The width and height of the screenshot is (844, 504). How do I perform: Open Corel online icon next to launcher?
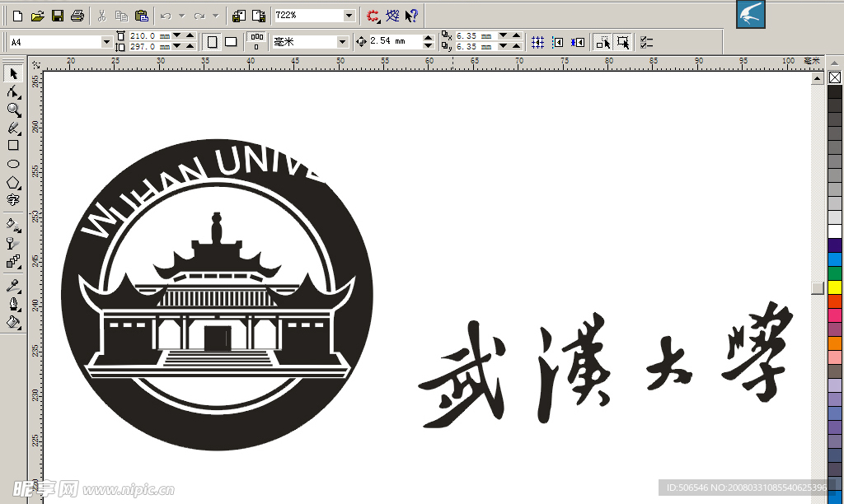click(x=392, y=16)
